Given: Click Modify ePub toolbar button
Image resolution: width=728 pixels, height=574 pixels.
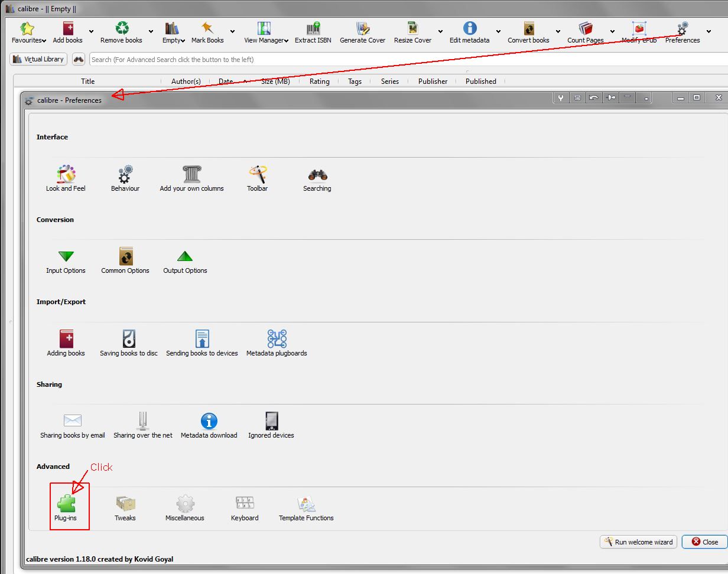Looking at the screenshot, I should click(639, 32).
